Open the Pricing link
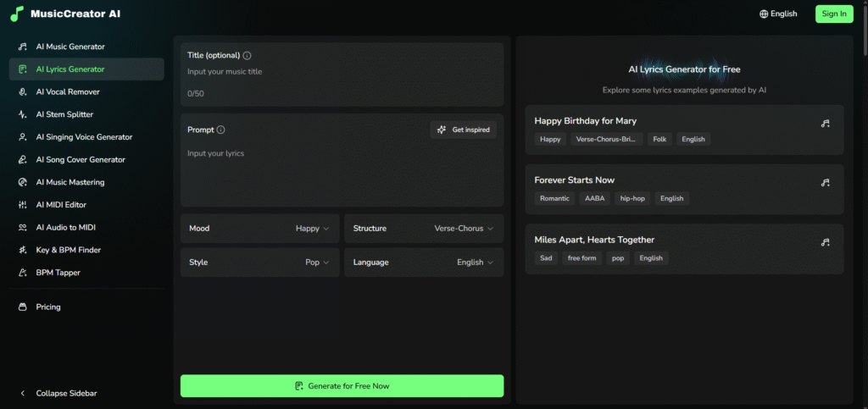The height and width of the screenshot is (409, 868). (x=86, y=307)
